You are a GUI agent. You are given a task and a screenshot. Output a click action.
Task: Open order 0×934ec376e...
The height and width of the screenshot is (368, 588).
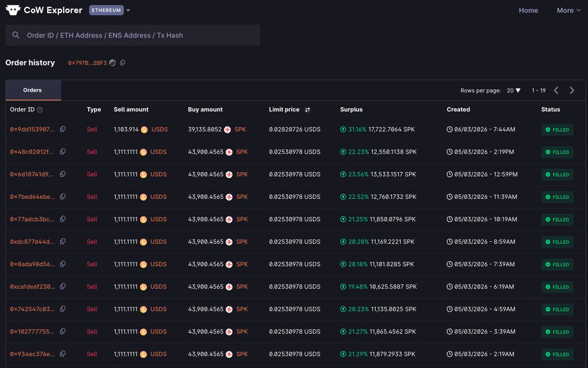(32, 354)
